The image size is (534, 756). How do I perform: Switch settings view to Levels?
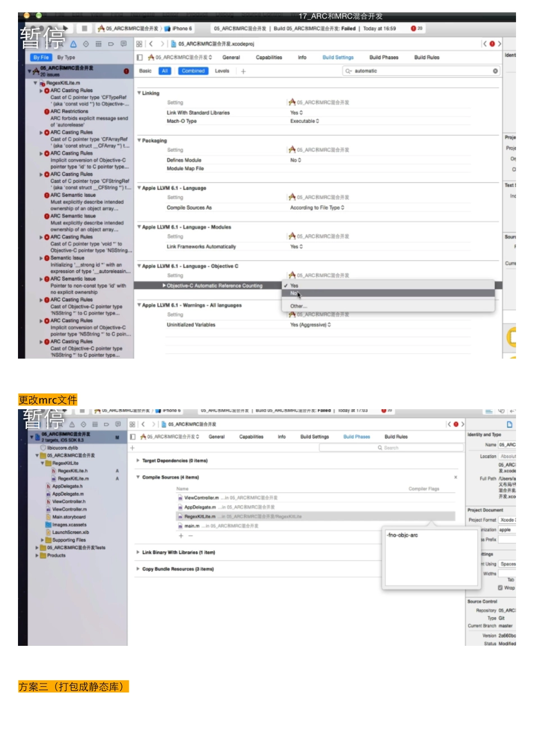[222, 71]
